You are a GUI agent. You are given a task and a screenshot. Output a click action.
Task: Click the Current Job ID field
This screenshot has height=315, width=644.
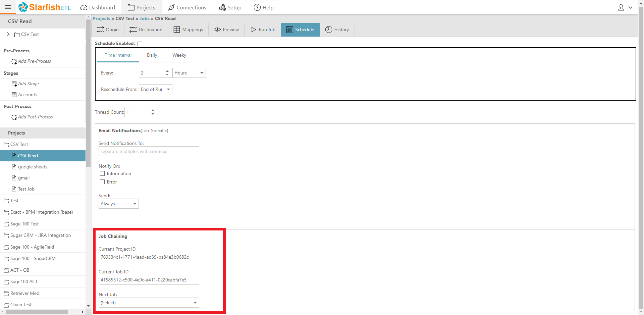(149, 280)
